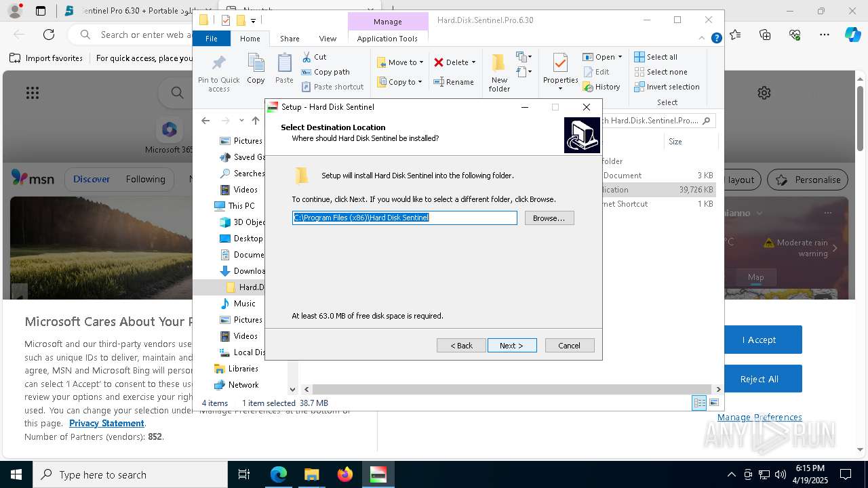This screenshot has height=488, width=868.
Task: Create a New folder in Explorer
Action: coord(499,73)
